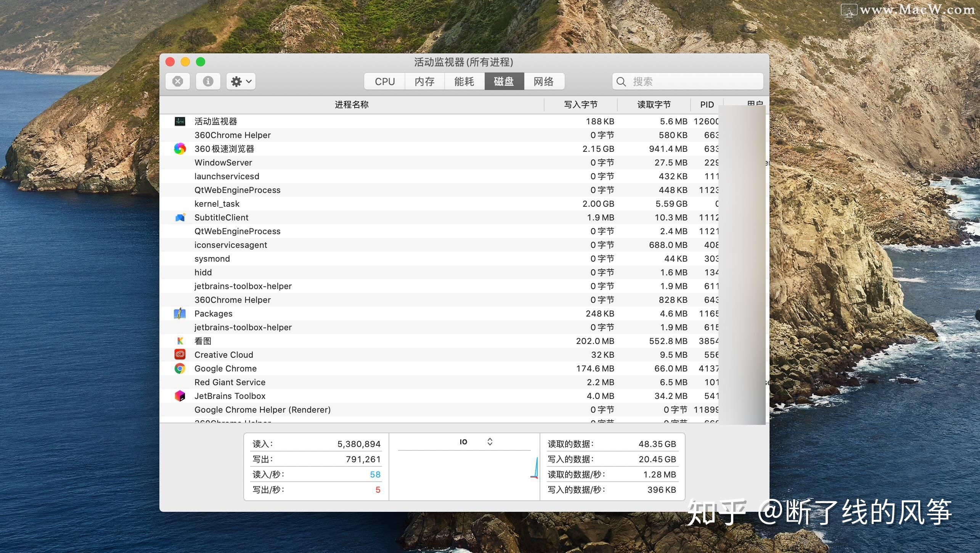980x553 pixels.
Task: Click the 看图 app icon
Action: point(180,341)
